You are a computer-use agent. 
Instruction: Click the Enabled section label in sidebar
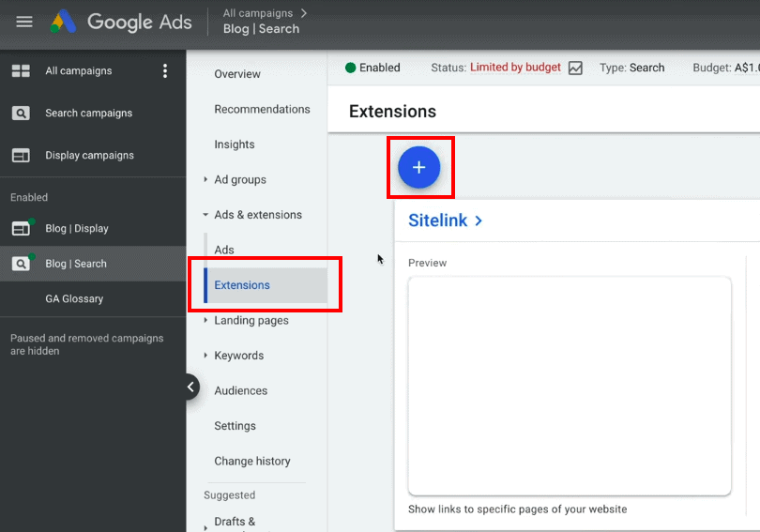[29, 197]
